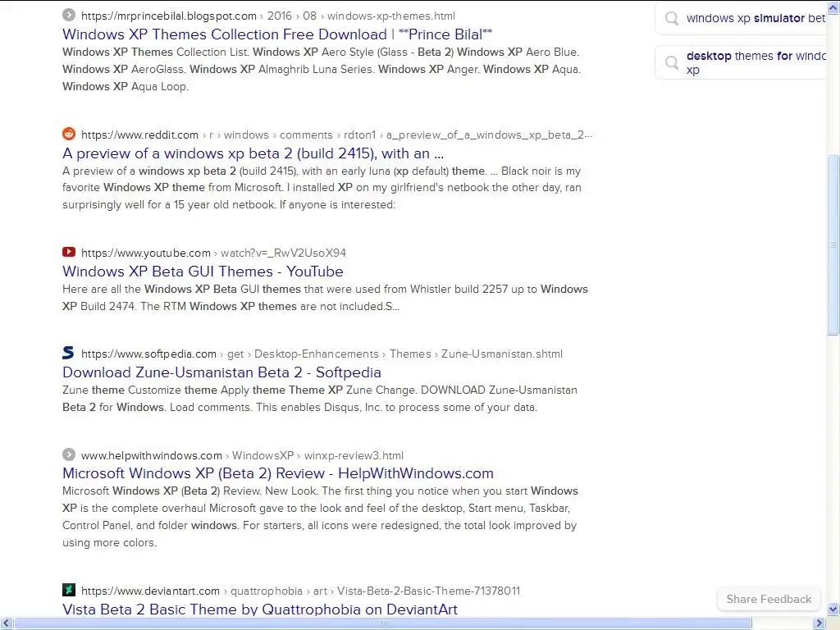Image resolution: width=840 pixels, height=630 pixels.
Task: Click the https://www.youtube.com URL text
Action: (146, 253)
